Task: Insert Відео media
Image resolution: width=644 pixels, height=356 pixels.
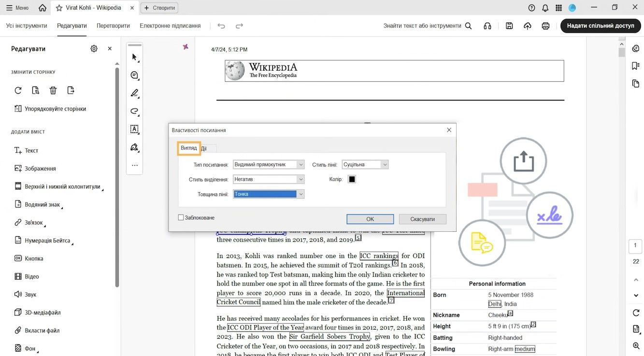Action: 27,277
